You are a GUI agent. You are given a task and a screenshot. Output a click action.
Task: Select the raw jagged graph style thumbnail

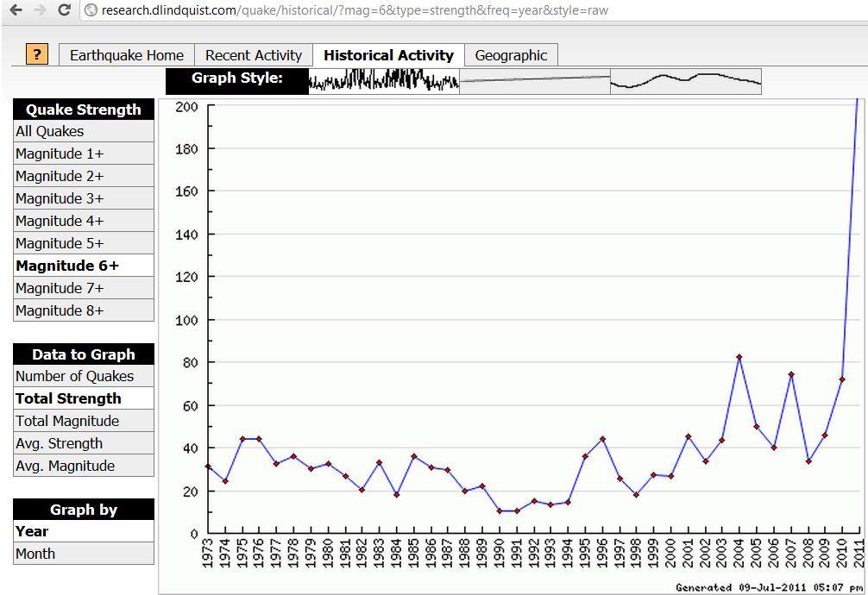click(x=384, y=81)
